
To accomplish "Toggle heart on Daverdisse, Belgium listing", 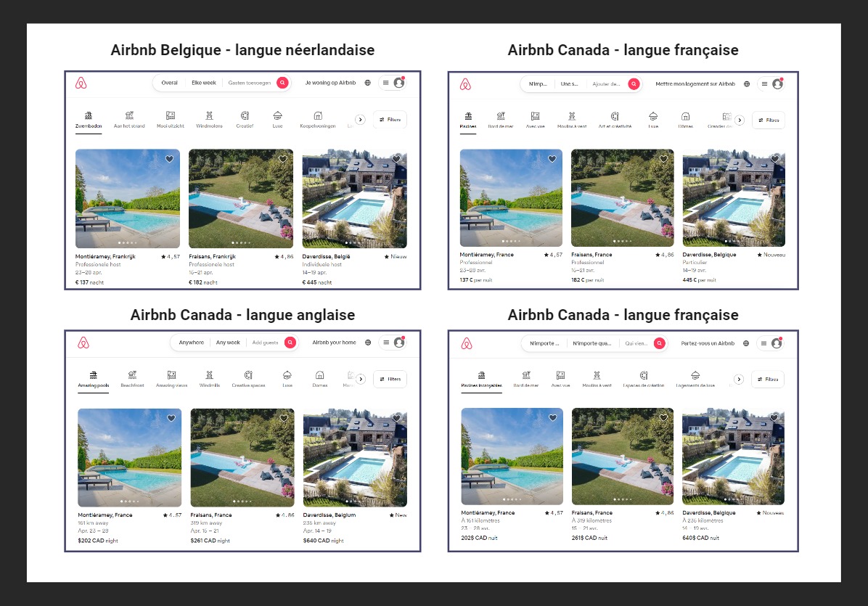I will tap(397, 418).
